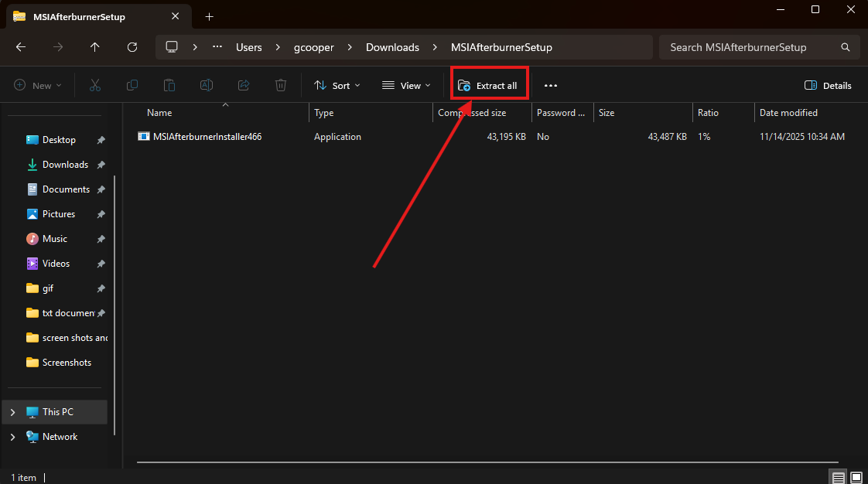This screenshot has height=484, width=868.
Task: Open the gif folder in sidebar
Action: (48, 288)
